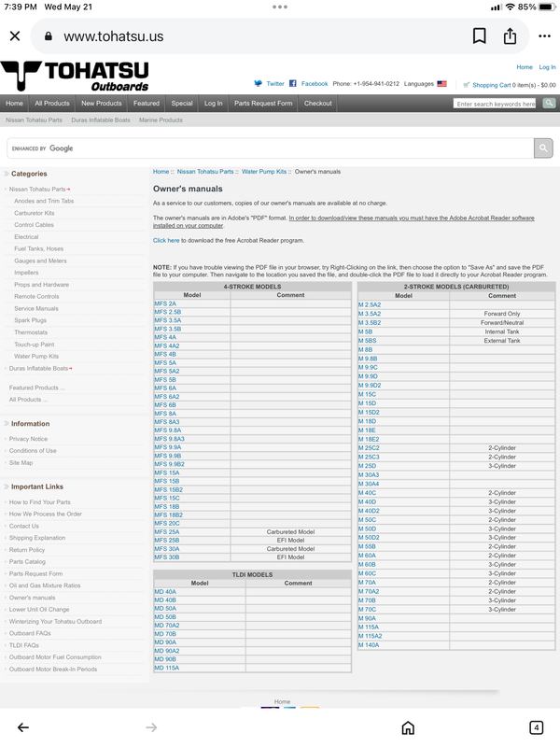The image size is (560, 747).
Task: Open the MD 40A TLDI manual
Action: pos(165,592)
